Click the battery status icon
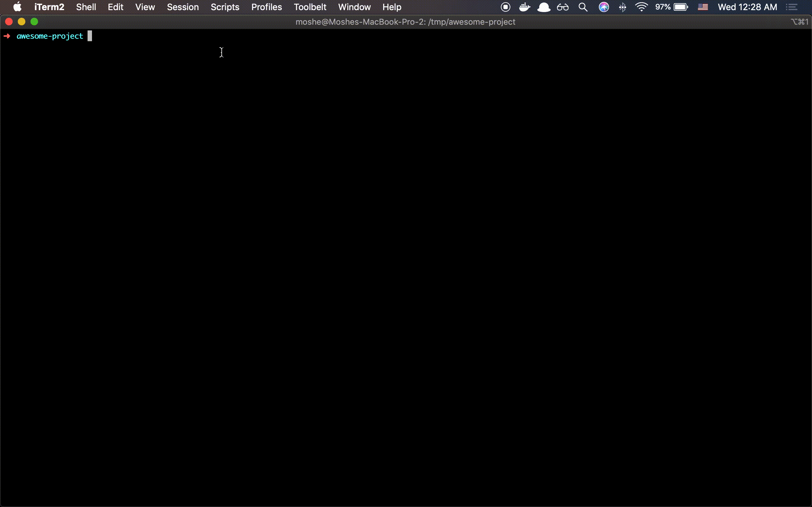 point(681,7)
